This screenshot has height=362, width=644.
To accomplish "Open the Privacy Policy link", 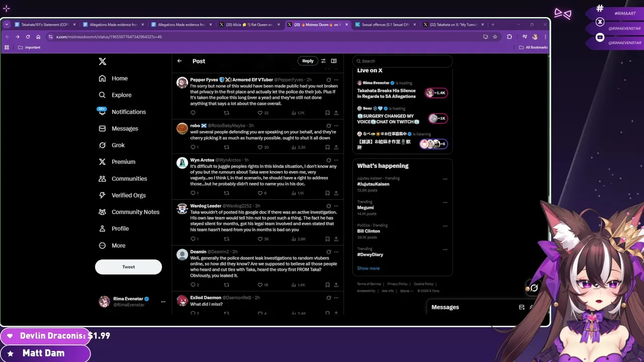I will click(397, 284).
